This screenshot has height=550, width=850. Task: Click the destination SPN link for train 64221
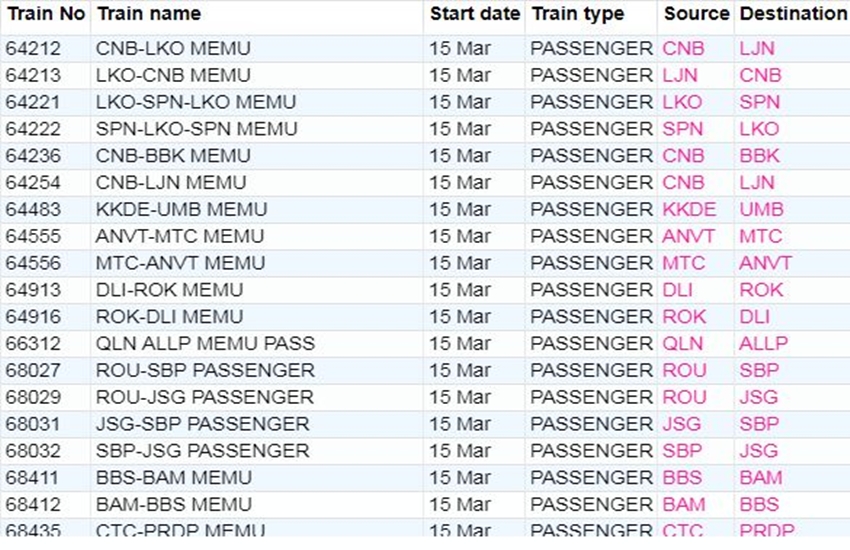coord(759,102)
